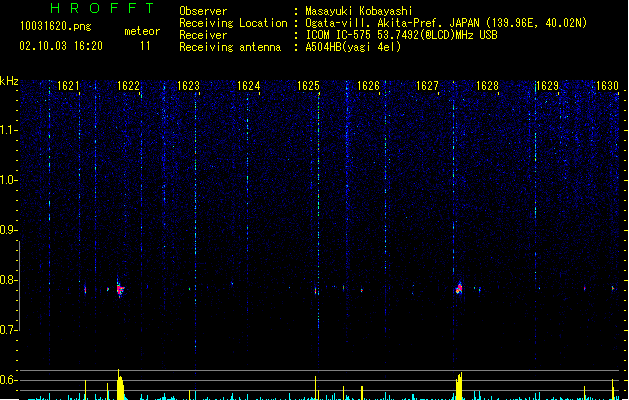Click the kHz axis unit label

click(x=9, y=81)
